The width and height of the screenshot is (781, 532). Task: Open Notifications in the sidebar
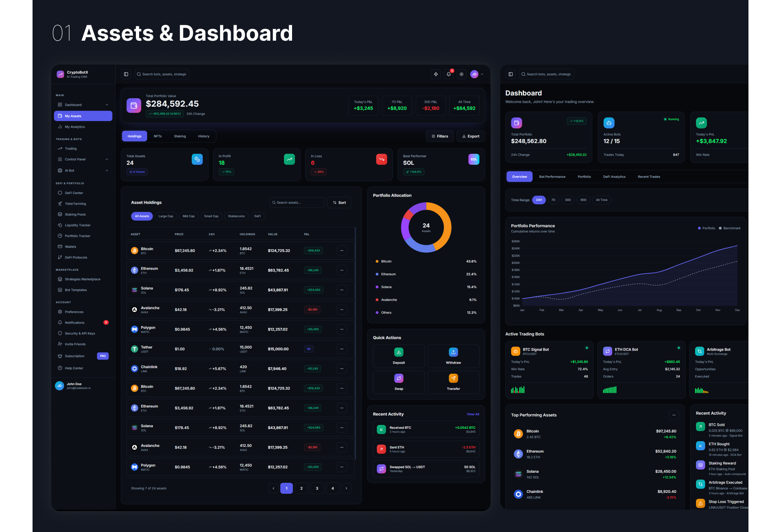(x=83, y=323)
